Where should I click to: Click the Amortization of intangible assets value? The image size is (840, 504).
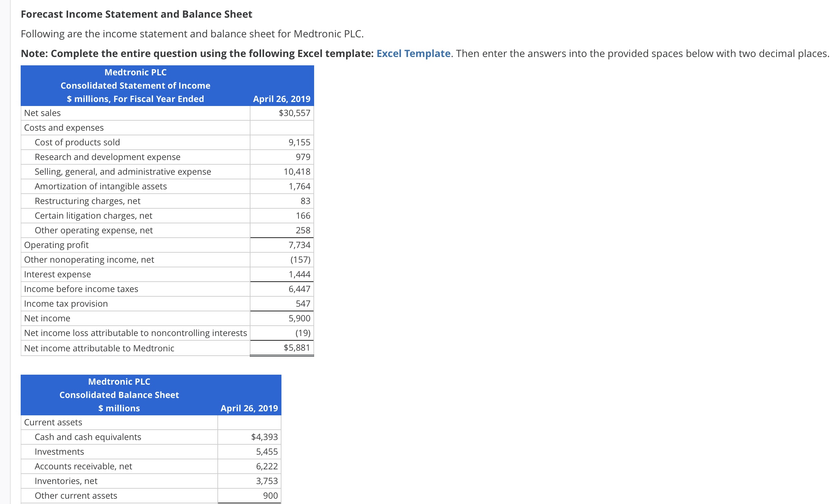tap(299, 186)
